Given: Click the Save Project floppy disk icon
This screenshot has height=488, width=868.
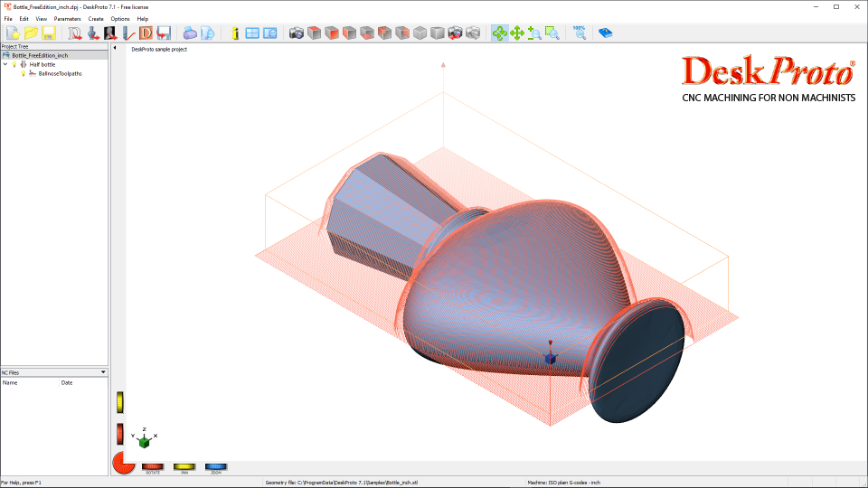Looking at the screenshot, I should [49, 33].
